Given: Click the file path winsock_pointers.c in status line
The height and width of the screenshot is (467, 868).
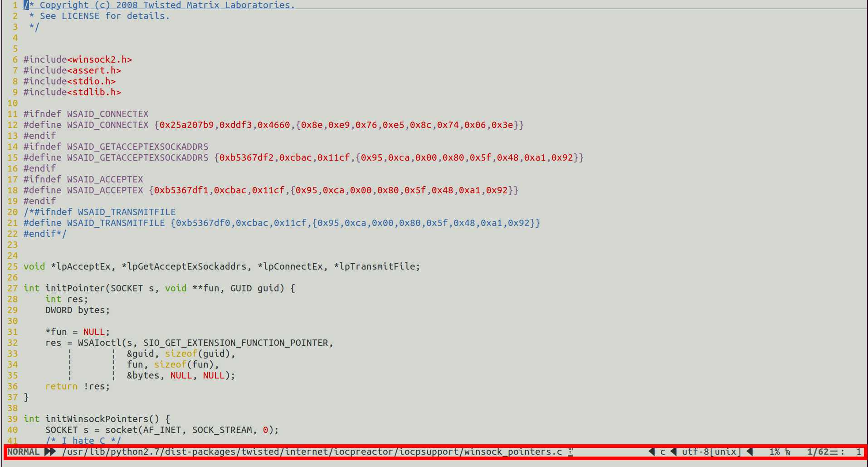Looking at the screenshot, I should coord(312,452).
